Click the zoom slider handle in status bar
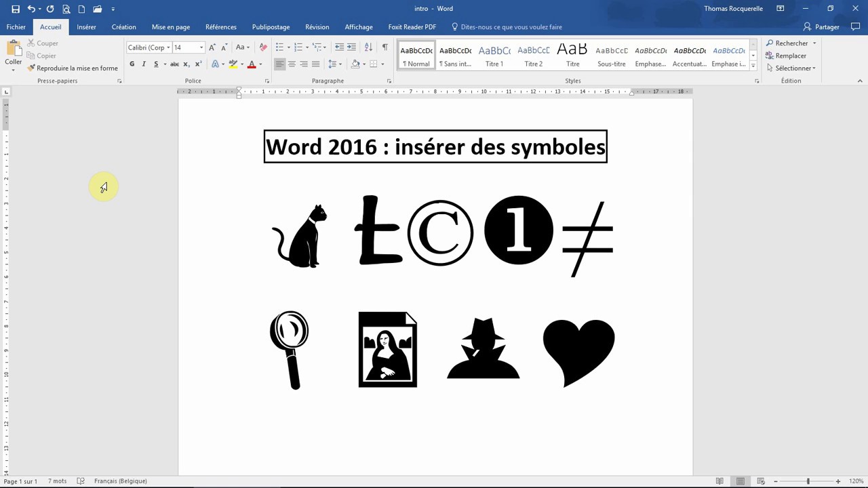 tap(808, 481)
